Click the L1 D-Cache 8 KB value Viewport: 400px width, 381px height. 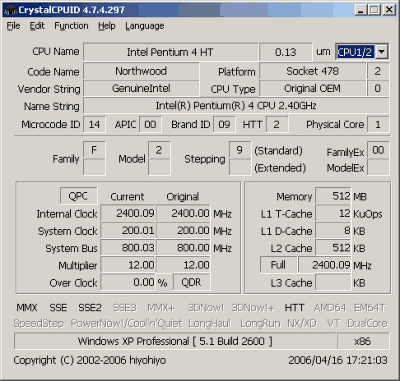point(333,231)
